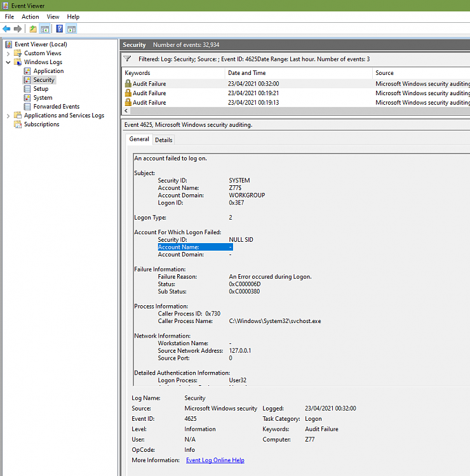Select the Custom Views tree item
The width and height of the screenshot is (470, 476).
(x=43, y=53)
